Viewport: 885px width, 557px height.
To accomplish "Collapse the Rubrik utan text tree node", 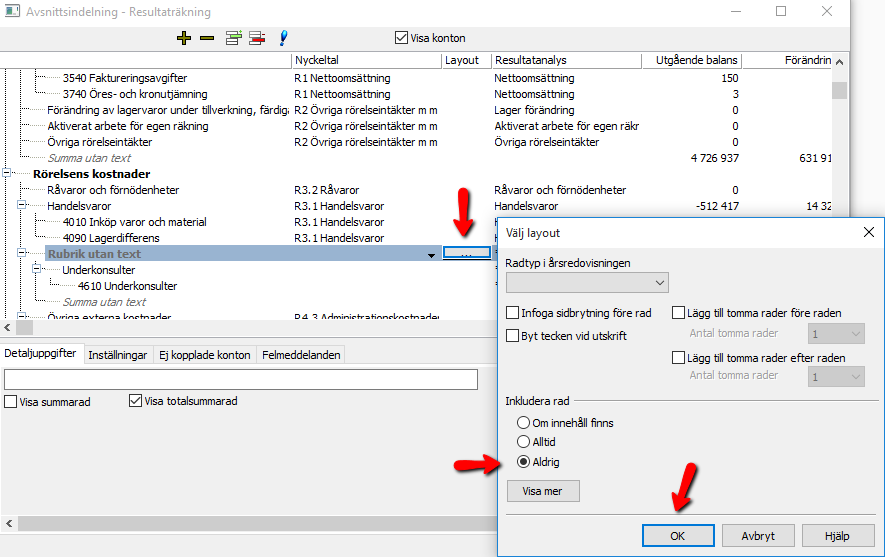I will (21, 253).
